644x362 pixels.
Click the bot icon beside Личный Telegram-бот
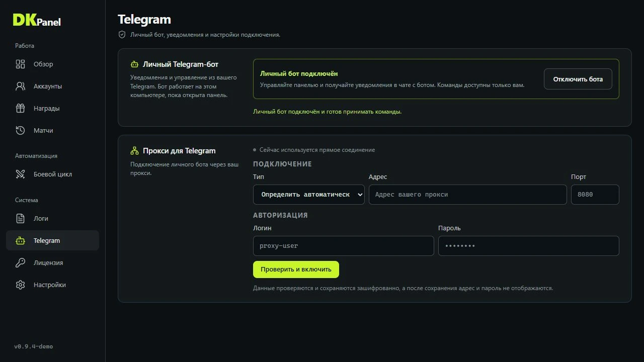pos(134,64)
